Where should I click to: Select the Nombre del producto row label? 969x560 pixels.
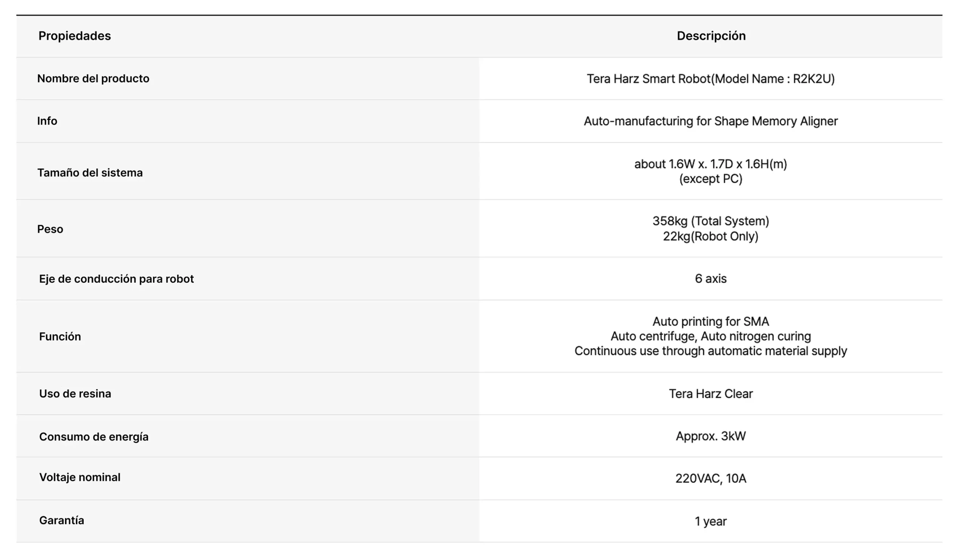[93, 78]
